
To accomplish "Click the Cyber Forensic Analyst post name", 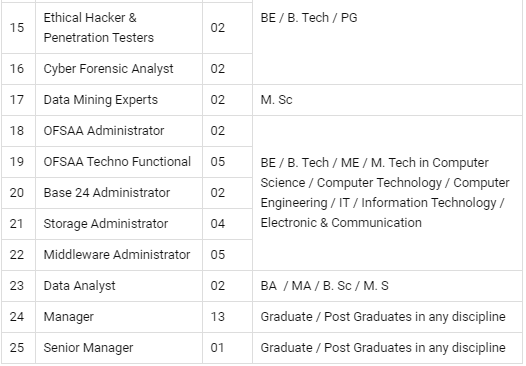I will [108, 69].
